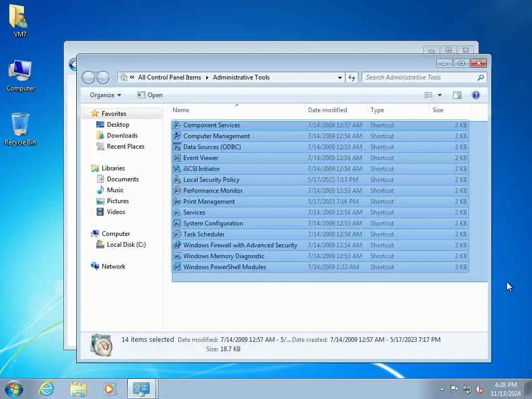Open Windows Explorer from taskbar
Image resolution: width=532 pixels, height=399 pixels.
(x=79, y=389)
